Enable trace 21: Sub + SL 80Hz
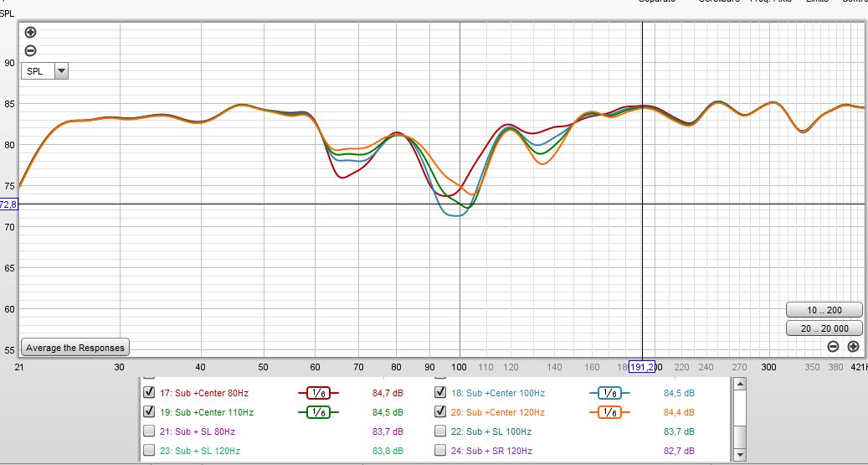868x465 pixels. (x=149, y=431)
